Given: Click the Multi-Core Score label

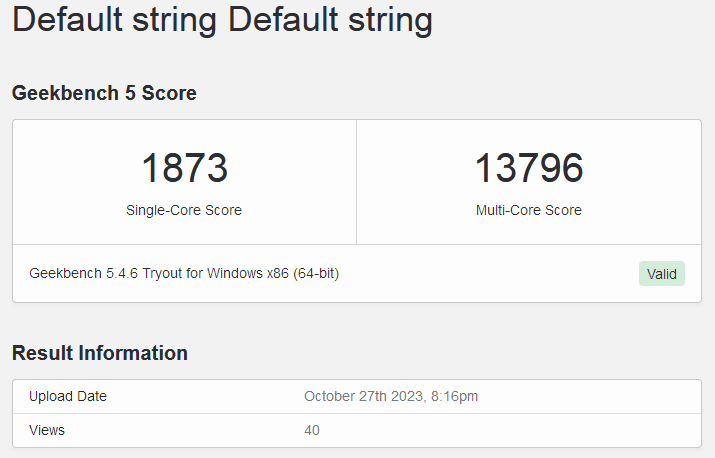Looking at the screenshot, I should 529,210.
